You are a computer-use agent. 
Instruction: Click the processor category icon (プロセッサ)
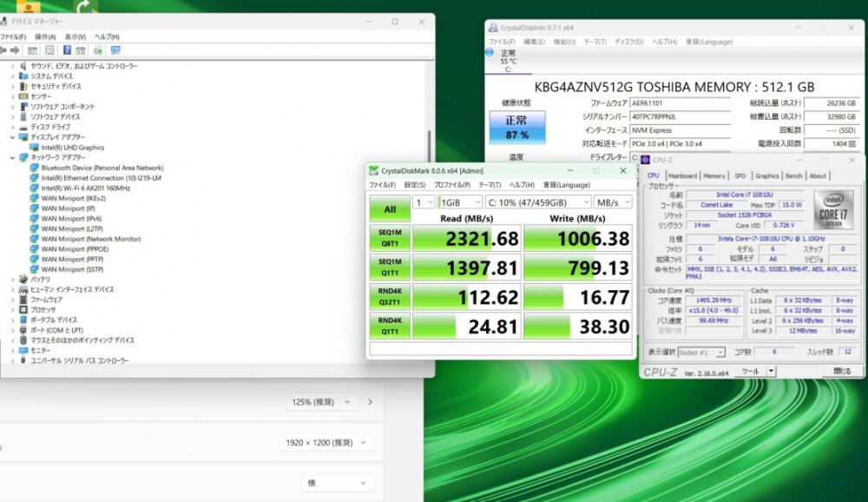pyautogui.click(x=23, y=310)
